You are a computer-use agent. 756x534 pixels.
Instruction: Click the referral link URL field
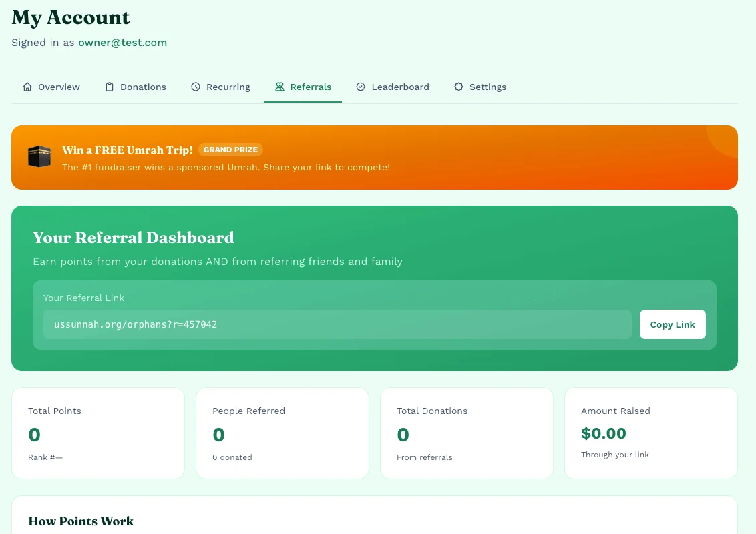tap(337, 324)
